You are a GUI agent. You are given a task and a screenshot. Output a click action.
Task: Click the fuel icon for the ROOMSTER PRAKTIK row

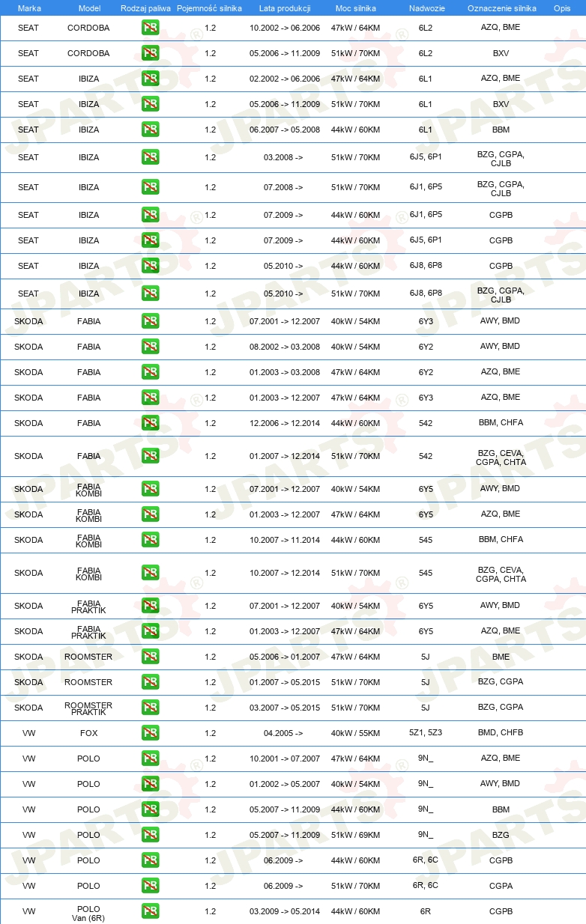coord(150,708)
